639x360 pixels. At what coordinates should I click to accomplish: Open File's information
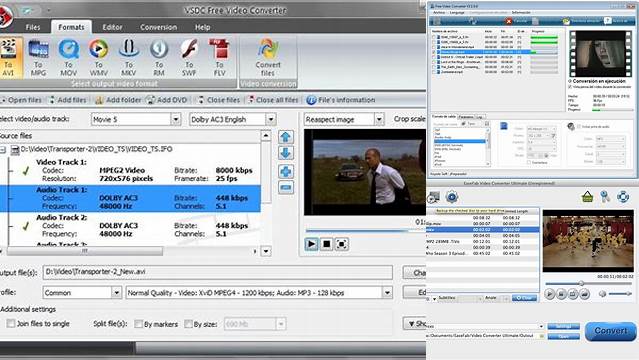click(x=341, y=100)
